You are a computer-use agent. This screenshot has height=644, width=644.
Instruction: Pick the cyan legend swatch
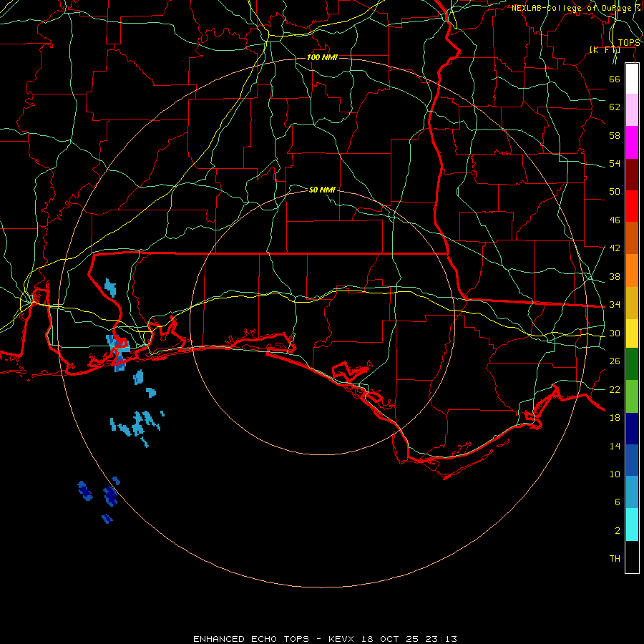pyautogui.click(x=632, y=525)
